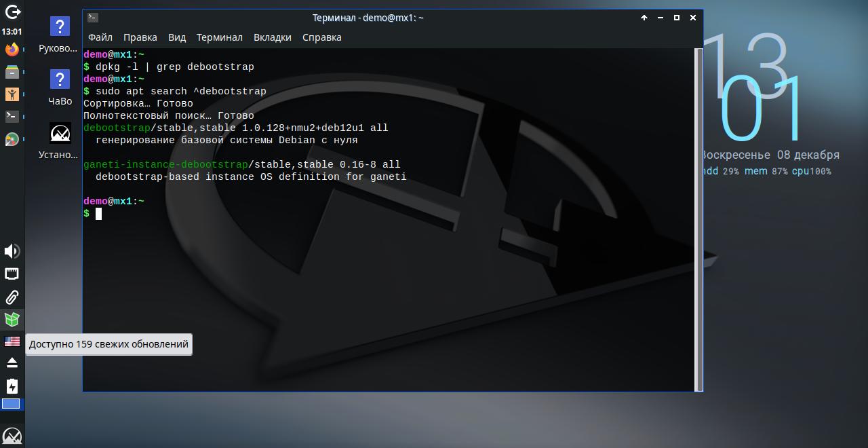Click the 'cpu100%' desktop monitor reading
868x448 pixels.
[812, 171]
